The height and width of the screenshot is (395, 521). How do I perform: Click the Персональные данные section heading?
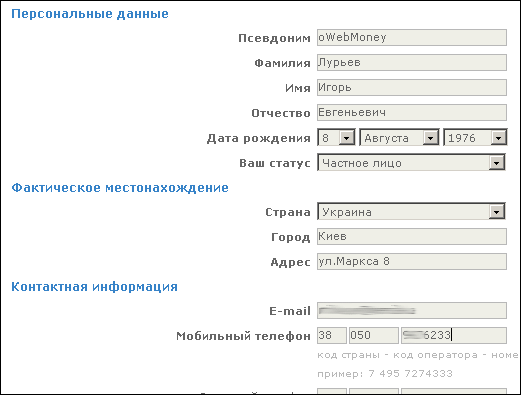pos(90,14)
